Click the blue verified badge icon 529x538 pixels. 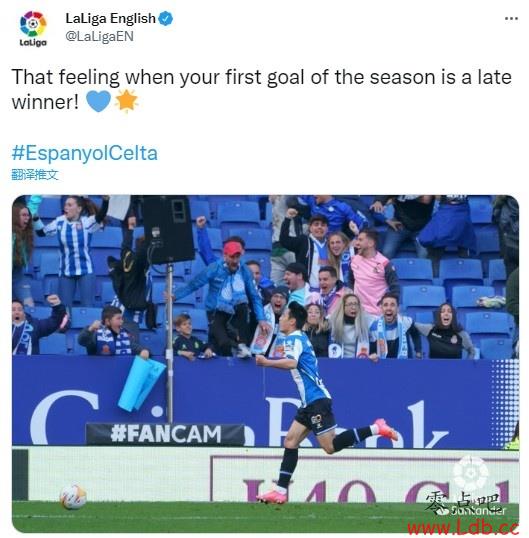click(x=166, y=18)
